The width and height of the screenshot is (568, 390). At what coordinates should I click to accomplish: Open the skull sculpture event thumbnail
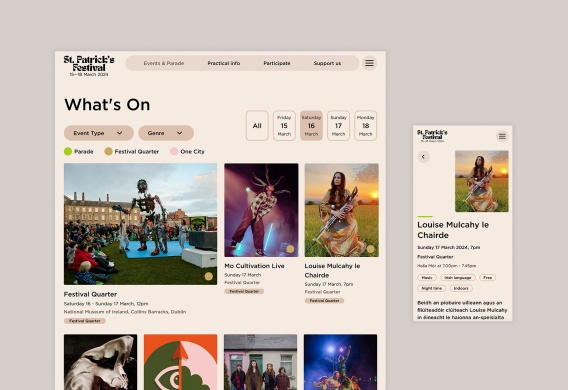(100, 362)
